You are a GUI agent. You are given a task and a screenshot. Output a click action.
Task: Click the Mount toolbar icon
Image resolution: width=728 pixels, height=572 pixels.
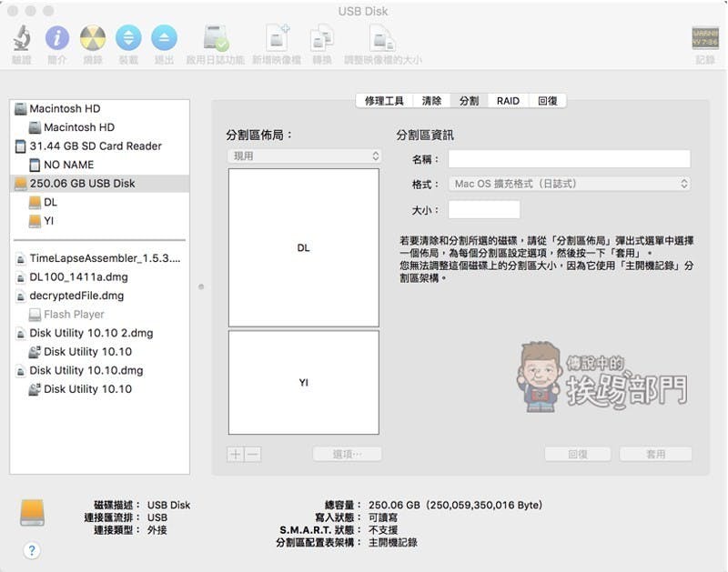click(x=128, y=38)
